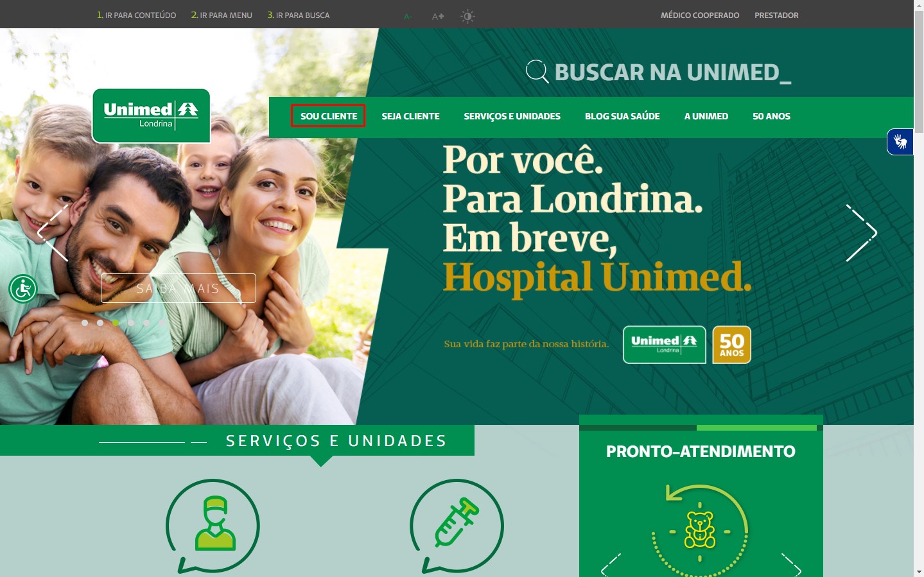The height and width of the screenshot is (577, 924).
Task: Click the search magnifier icon
Action: pos(537,71)
